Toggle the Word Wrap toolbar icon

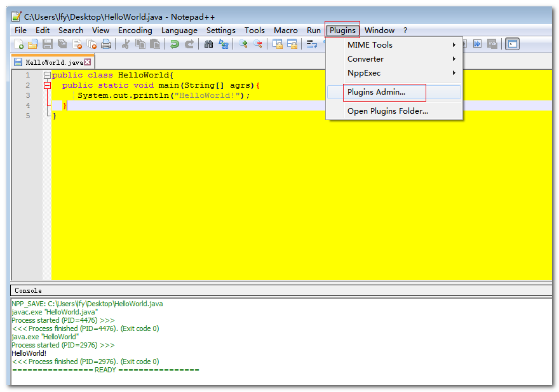coord(312,44)
